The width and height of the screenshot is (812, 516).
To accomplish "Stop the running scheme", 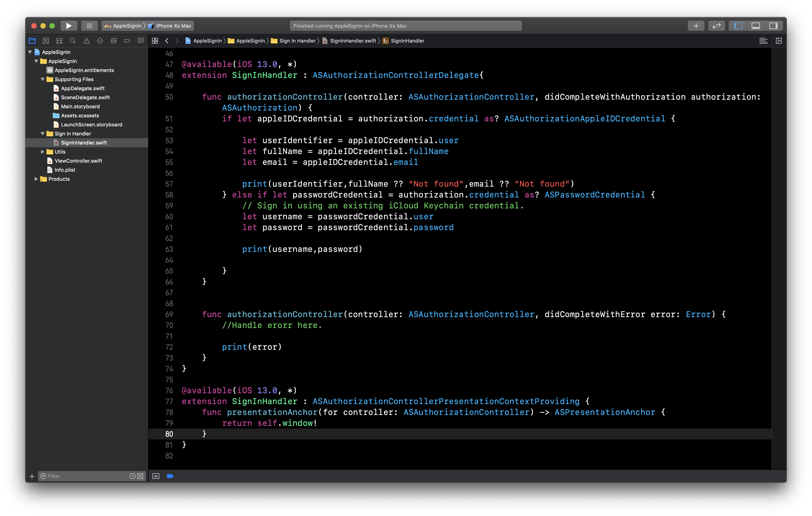I will tap(89, 26).
